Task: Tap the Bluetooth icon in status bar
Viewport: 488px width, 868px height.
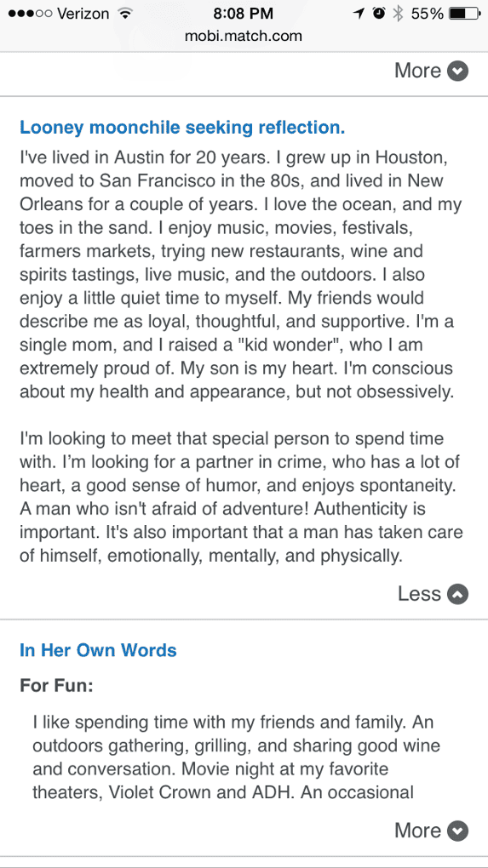Action: click(x=397, y=14)
